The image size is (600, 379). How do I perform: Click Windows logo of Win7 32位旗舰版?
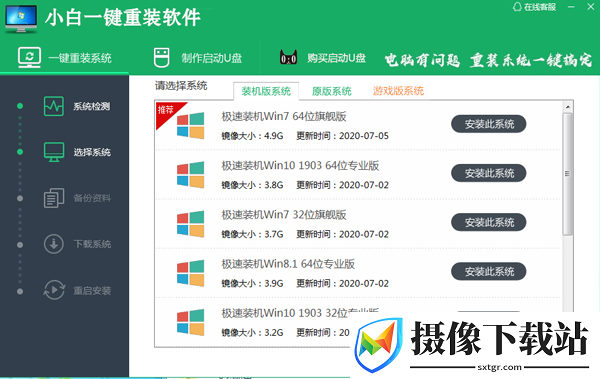tap(191, 224)
